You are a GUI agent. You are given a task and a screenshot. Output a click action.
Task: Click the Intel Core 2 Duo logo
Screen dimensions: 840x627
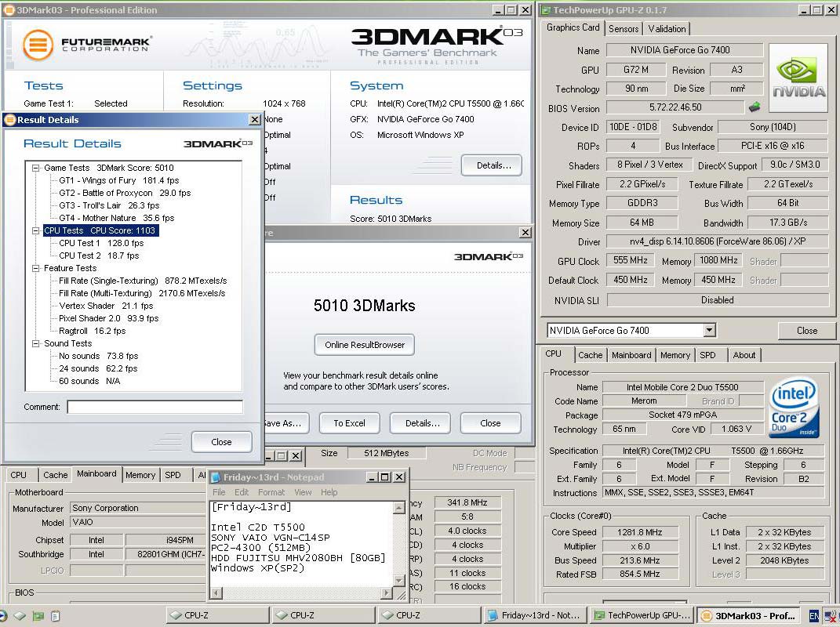click(x=795, y=407)
